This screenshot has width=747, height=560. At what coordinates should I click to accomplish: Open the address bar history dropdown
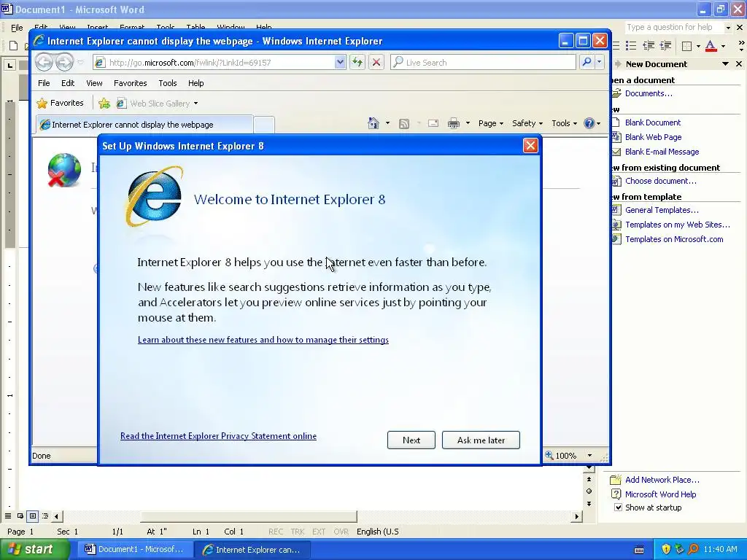pos(340,63)
